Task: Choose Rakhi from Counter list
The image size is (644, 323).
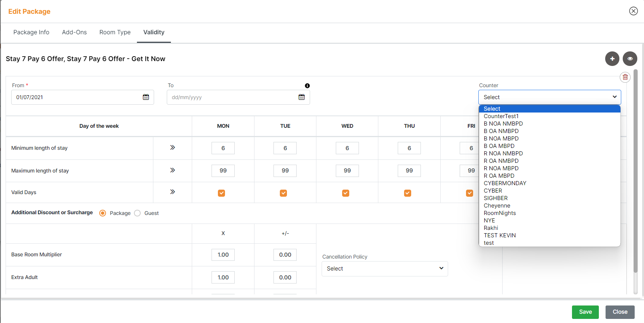Action: (x=550, y=228)
